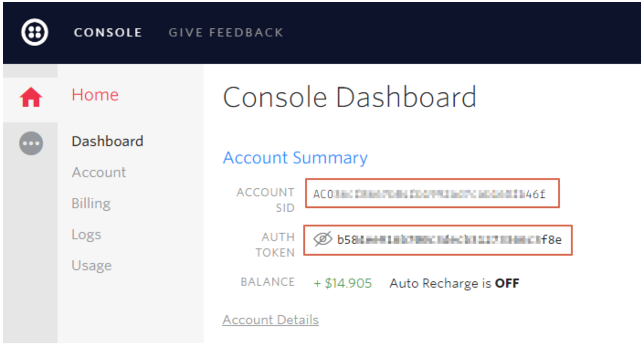Click the Account Summary heading link

(295, 158)
